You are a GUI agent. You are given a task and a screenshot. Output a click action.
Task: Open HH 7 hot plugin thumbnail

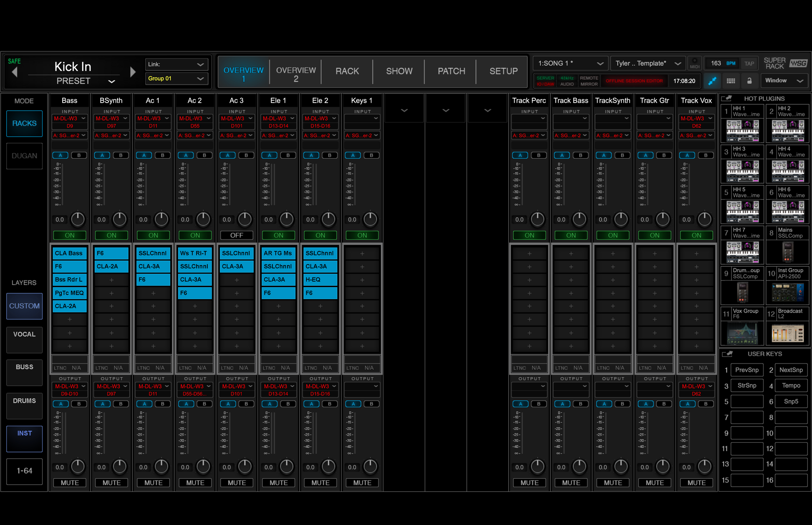(x=743, y=252)
